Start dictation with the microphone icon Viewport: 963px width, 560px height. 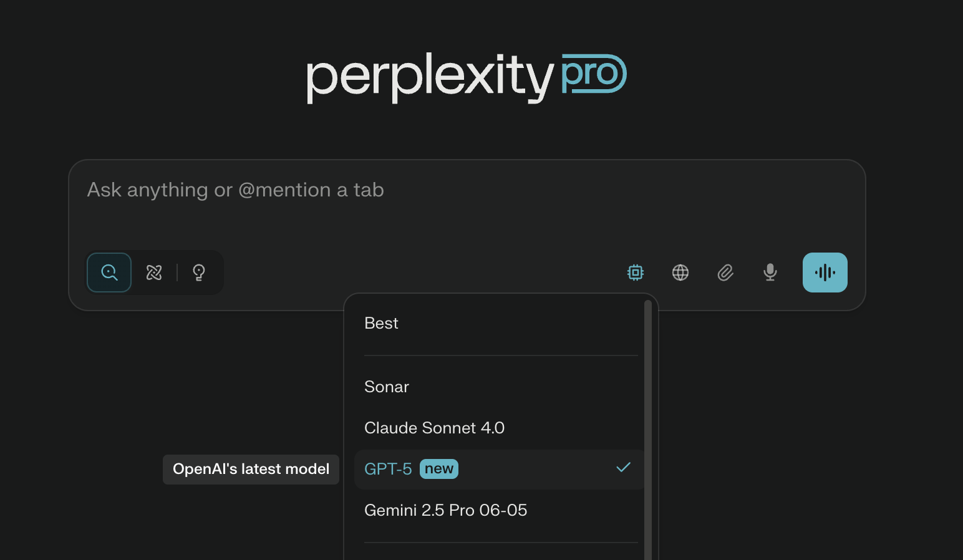click(x=770, y=273)
